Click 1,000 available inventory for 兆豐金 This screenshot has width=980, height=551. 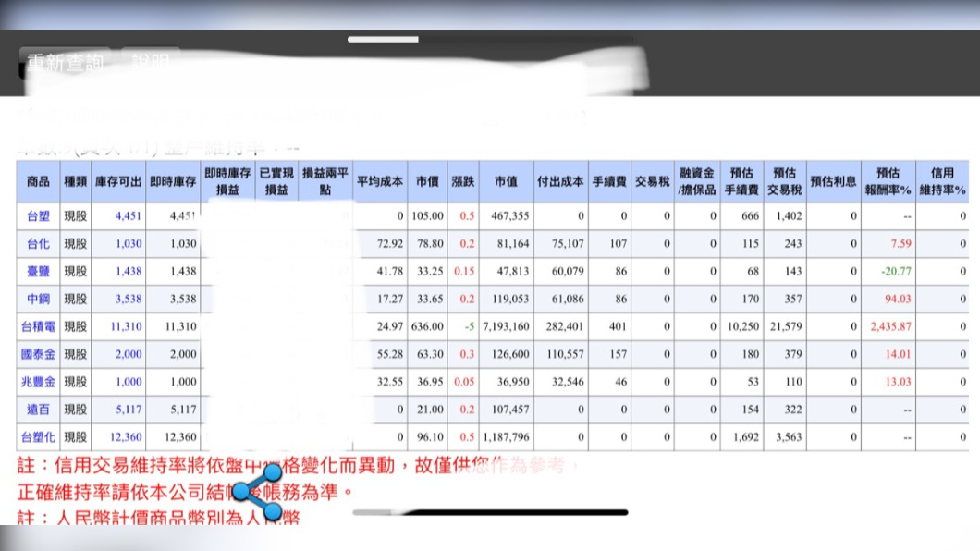[x=129, y=382]
